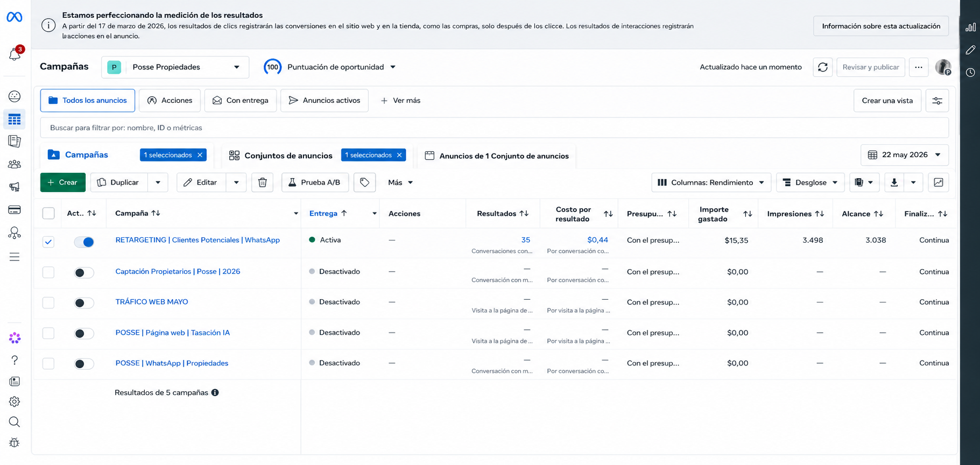Open the user profile avatar
The image size is (980, 465).
(x=943, y=67)
